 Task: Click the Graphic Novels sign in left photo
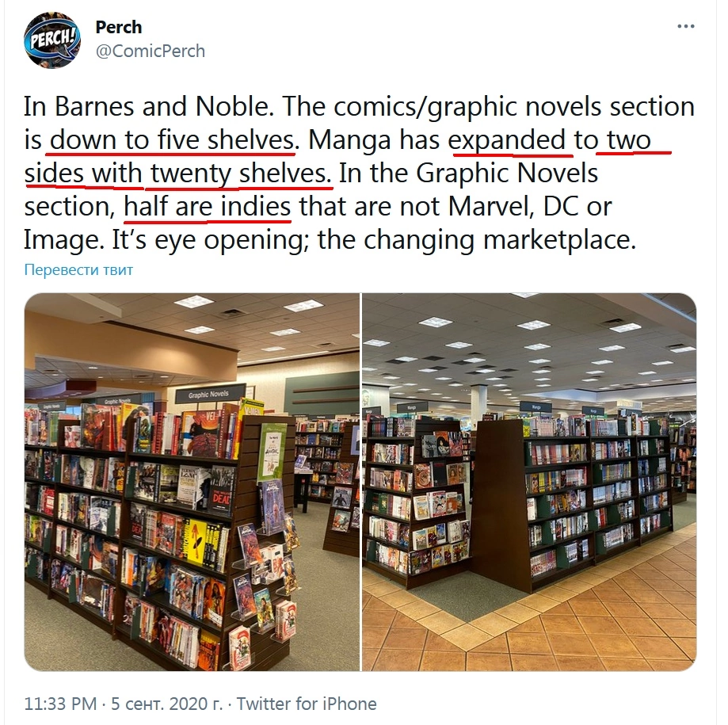coord(208,395)
